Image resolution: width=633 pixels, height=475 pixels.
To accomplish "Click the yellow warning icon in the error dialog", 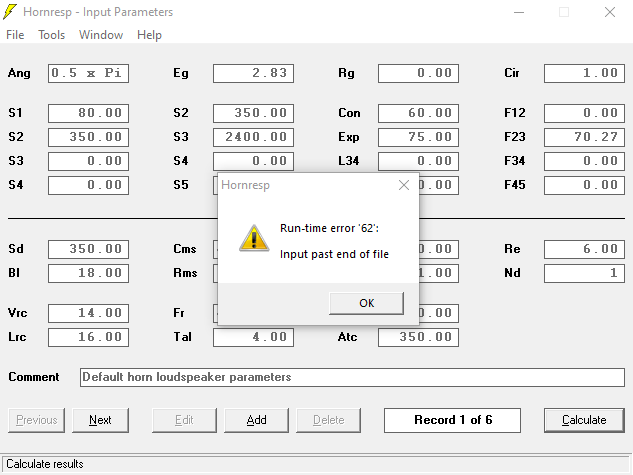I will coord(254,239).
